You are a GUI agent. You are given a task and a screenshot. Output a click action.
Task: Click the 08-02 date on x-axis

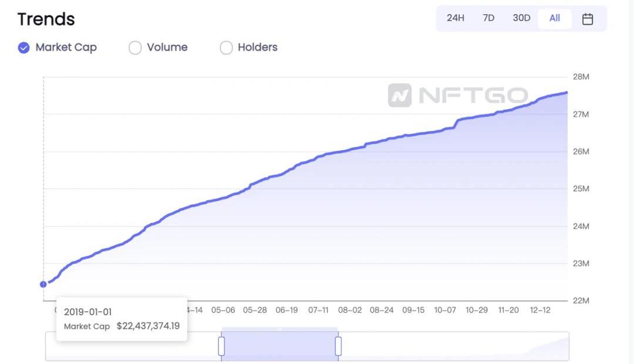point(350,310)
